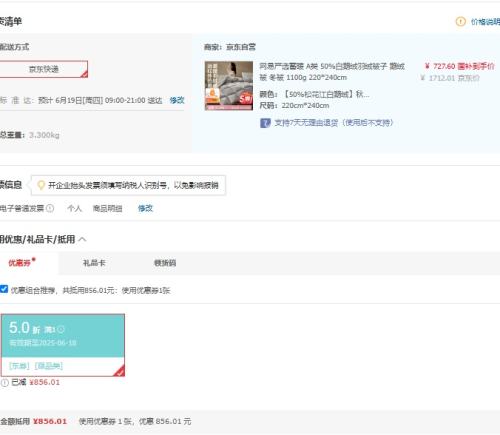This screenshot has height=435, width=500.
Task: Click the 金额抵用 ¥856.01 summary
Action: 33,421
